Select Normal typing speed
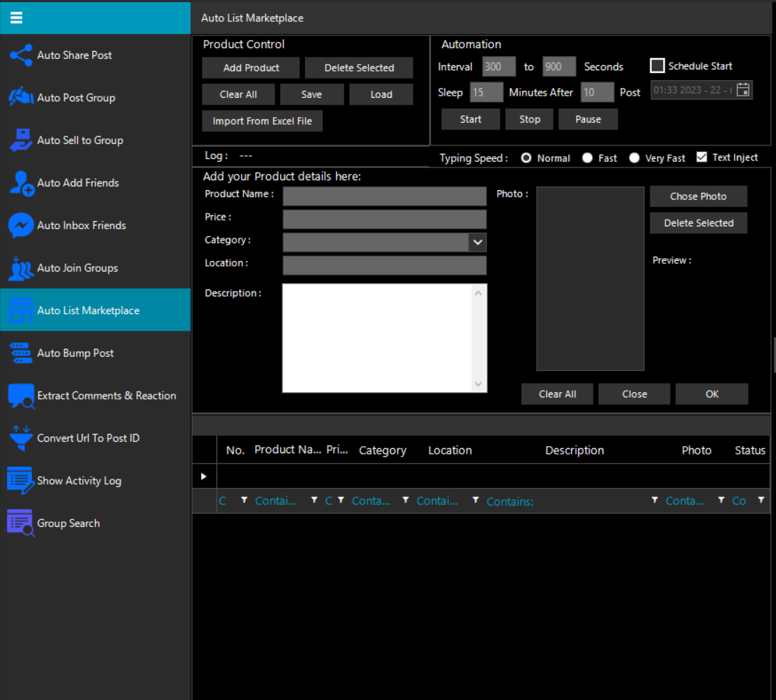 [526, 158]
